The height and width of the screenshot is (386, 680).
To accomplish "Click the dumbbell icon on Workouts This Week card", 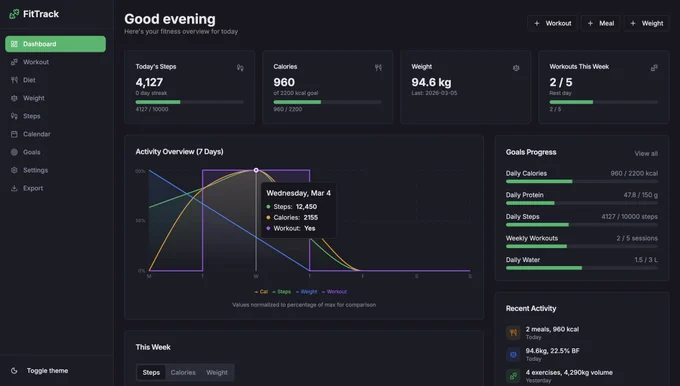I will click(654, 68).
